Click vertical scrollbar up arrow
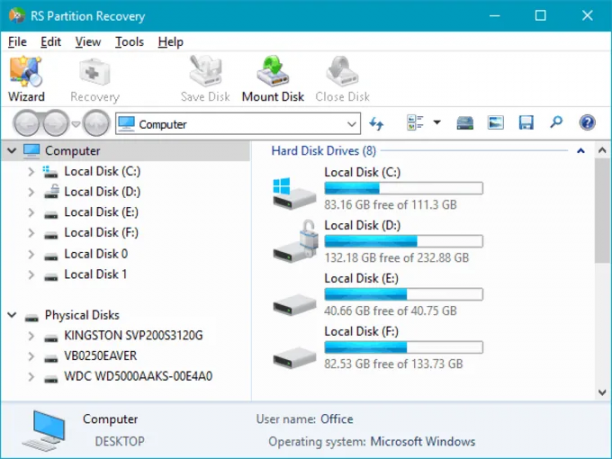The height and width of the screenshot is (459, 612). [602, 150]
